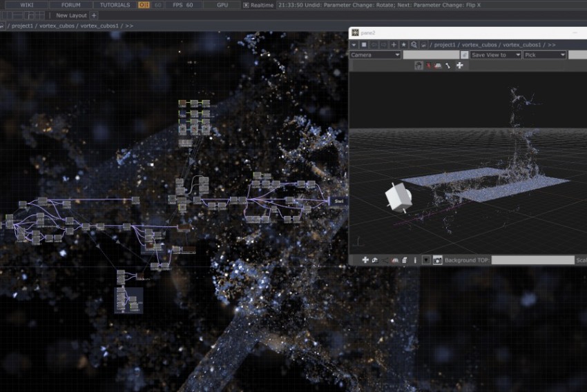Screen dimensions: 587x392
Task: Click the bone icon in viewer toolbar
Action: click(448, 66)
